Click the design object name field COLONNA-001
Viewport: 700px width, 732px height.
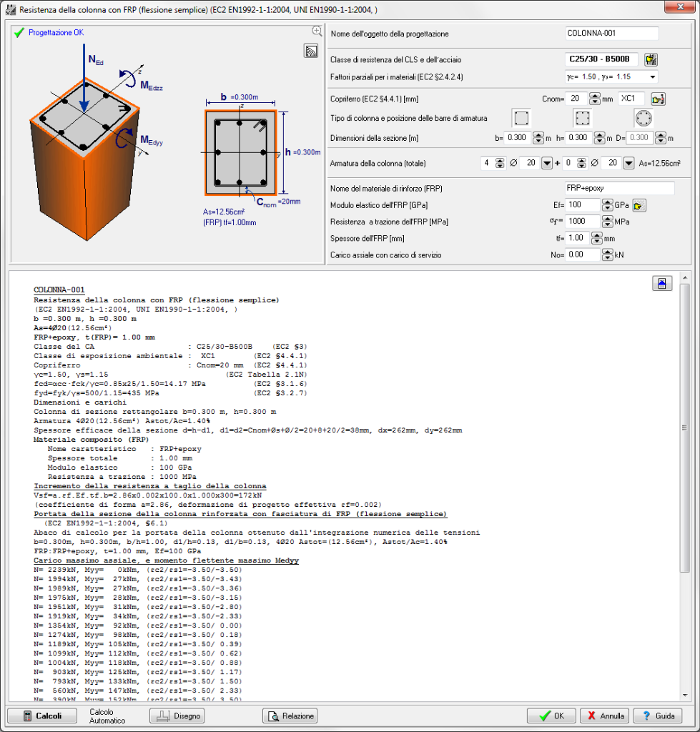click(x=612, y=34)
